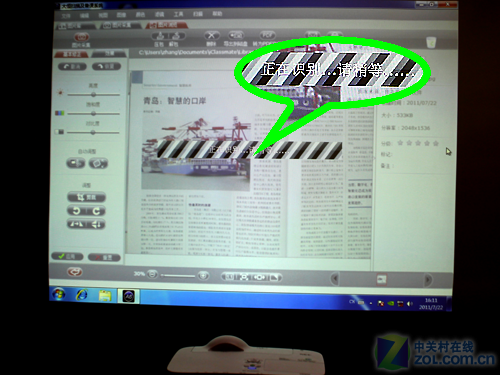Screen dimensions: 500x375
Task: Click the 亮度 brightness slider handle
Action: 94,95
